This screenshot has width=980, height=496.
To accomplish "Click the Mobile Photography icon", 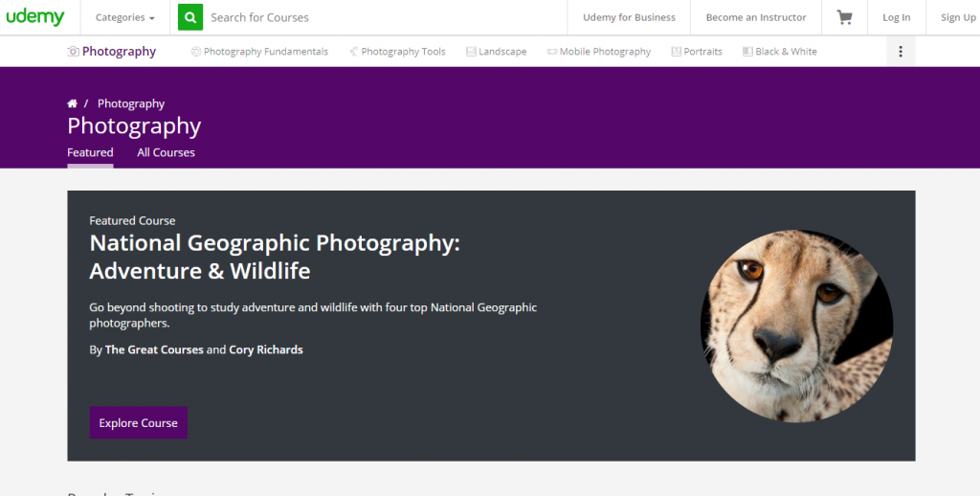I will [552, 52].
